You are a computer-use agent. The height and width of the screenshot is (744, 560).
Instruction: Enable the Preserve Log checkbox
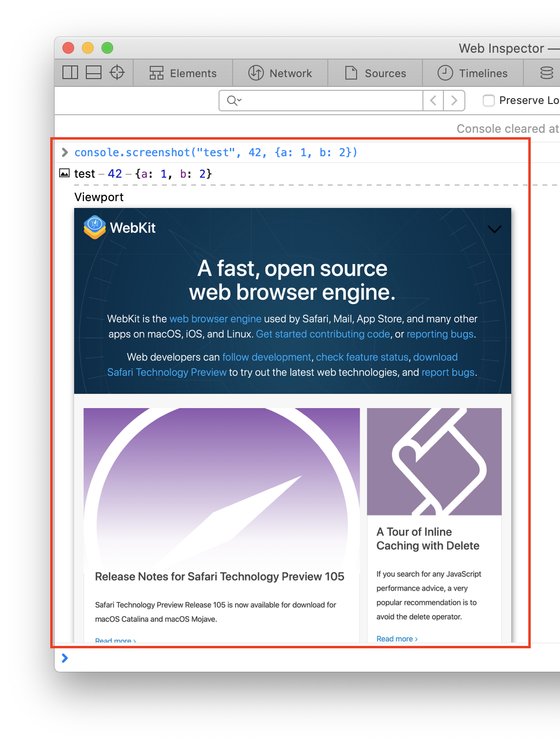click(488, 101)
